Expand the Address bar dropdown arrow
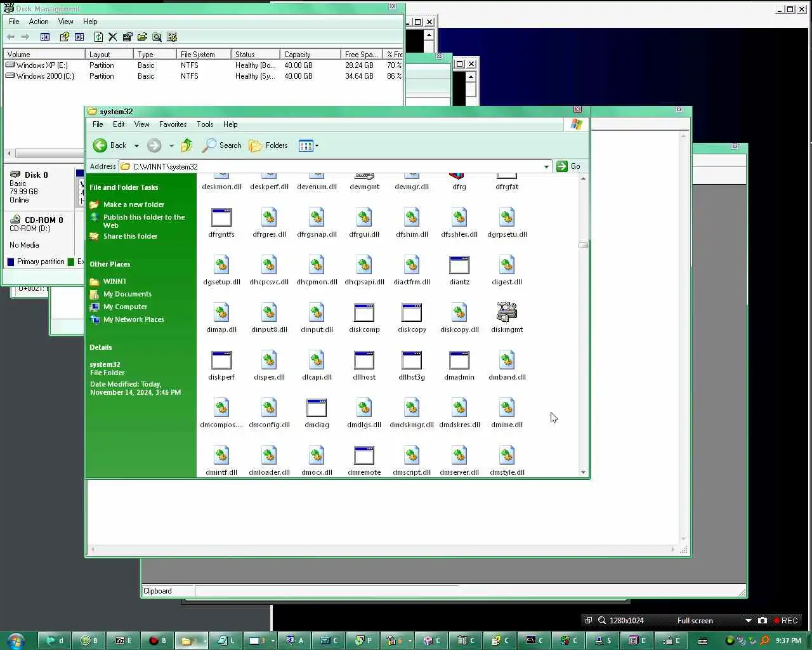The width and height of the screenshot is (812, 650). (546, 166)
